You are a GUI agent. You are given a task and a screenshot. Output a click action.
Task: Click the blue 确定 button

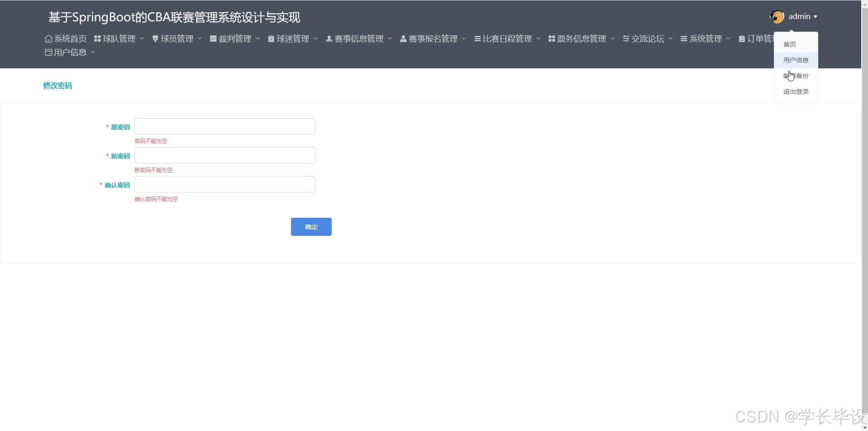pos(311,227)
